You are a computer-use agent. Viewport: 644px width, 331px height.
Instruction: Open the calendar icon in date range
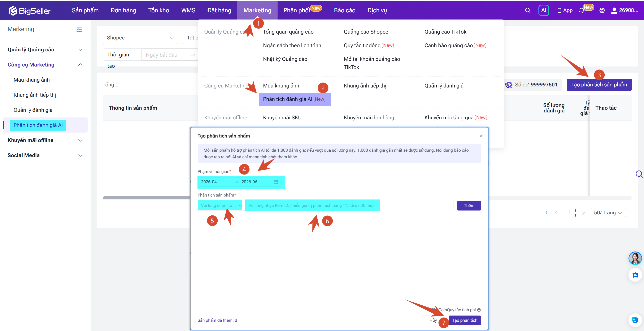pos(276,182)
